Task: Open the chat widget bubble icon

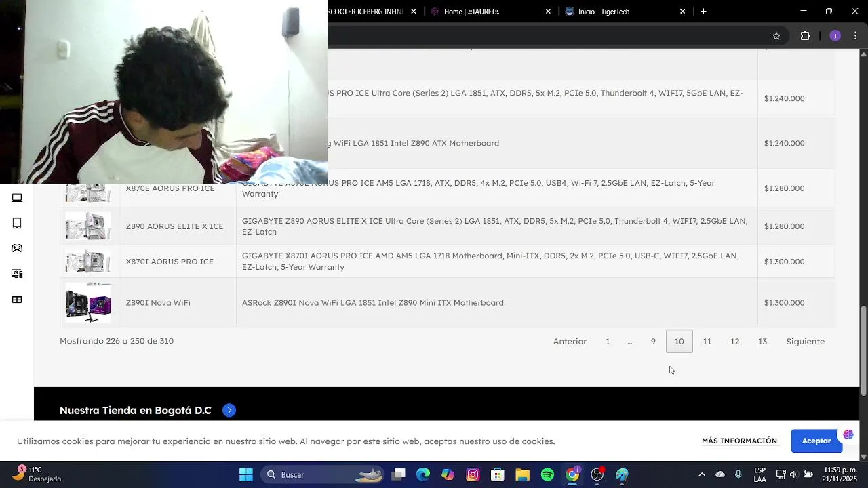Action: pos(848,434)
